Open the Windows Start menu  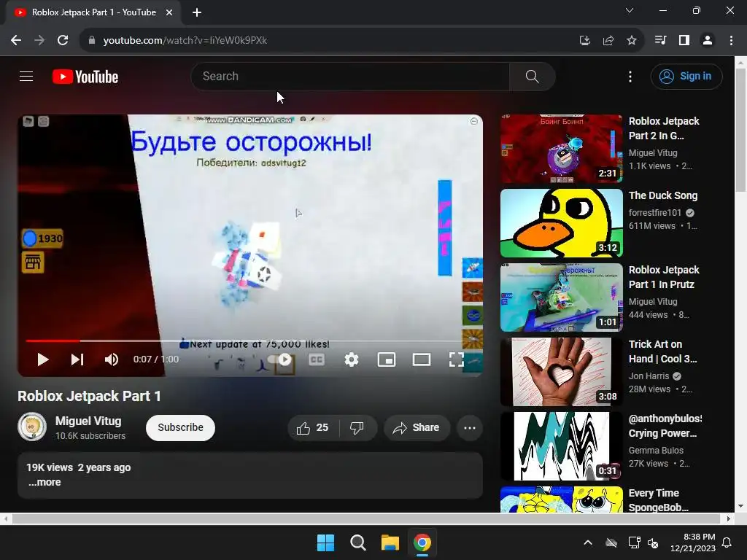point(326,542)
